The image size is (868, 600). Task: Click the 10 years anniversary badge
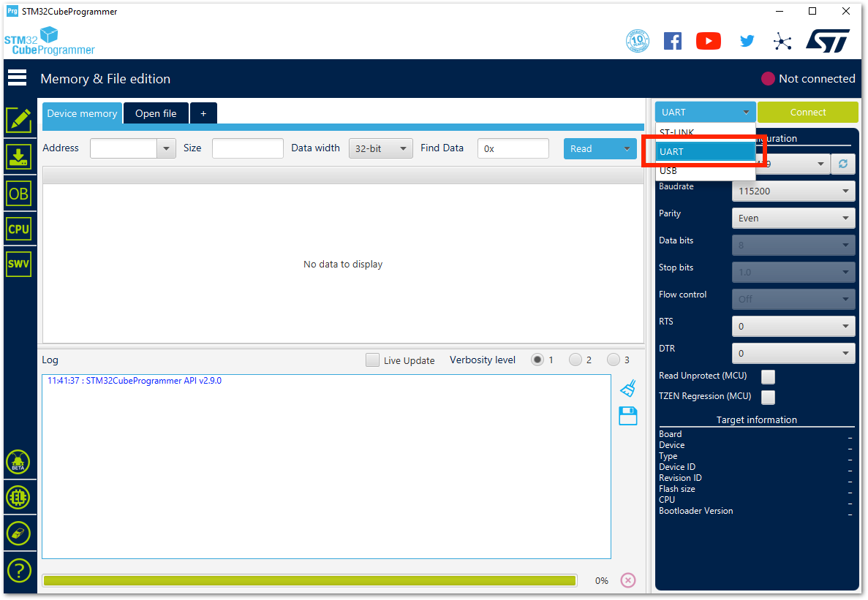click(637, 41)
